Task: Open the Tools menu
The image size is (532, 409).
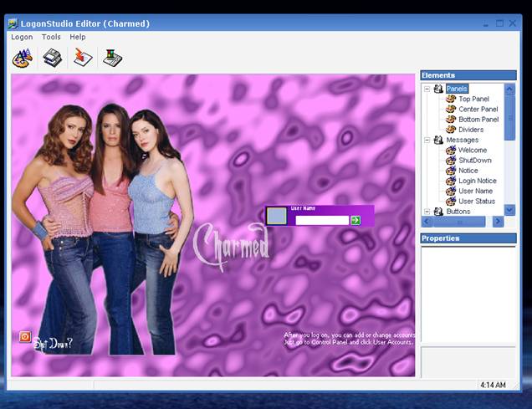Action: (51, 37)
